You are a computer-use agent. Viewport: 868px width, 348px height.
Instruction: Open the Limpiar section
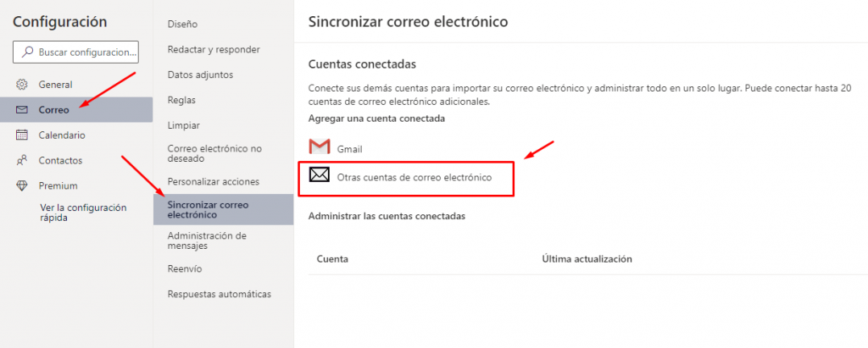click(184, 125)
